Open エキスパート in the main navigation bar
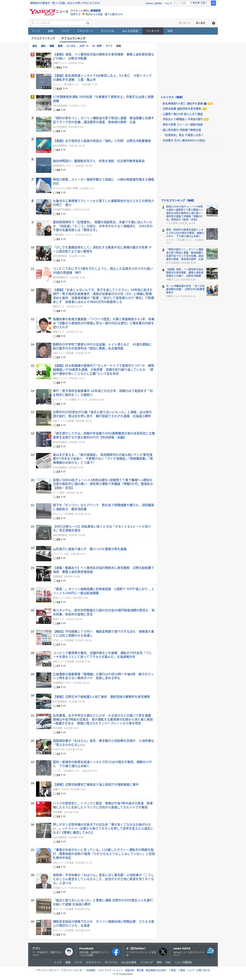Image resolution: width=246 pixels, height=980 pixels. (x=84, y=31)
